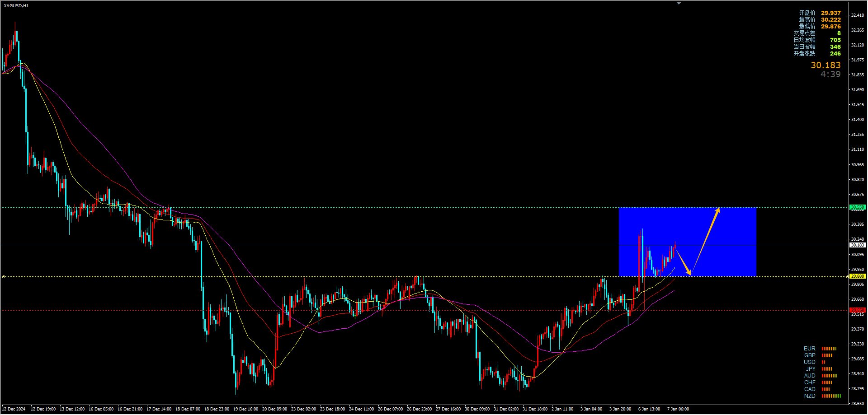Click the NZD strength meter bars
The width and height of the screenshot is (868, 415).
click(831, 396)
